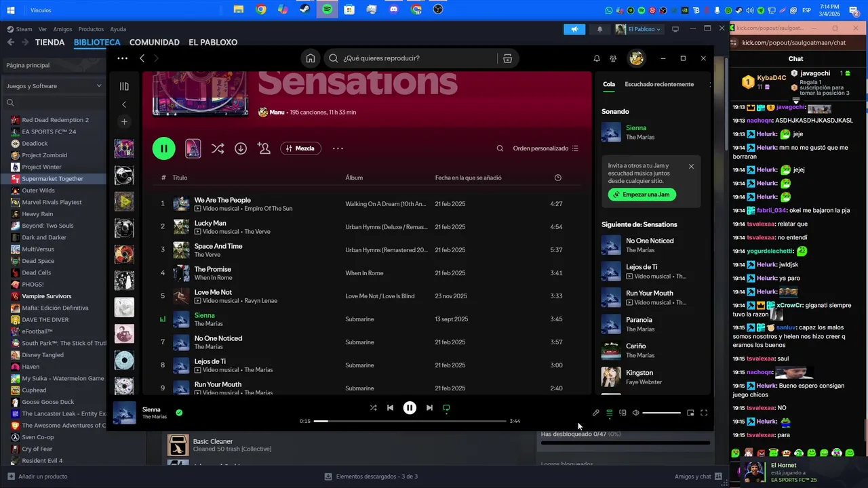Open Steam announcements megaphone button
The width and height of the screenshot is (868, 488).
coord(574,29)
